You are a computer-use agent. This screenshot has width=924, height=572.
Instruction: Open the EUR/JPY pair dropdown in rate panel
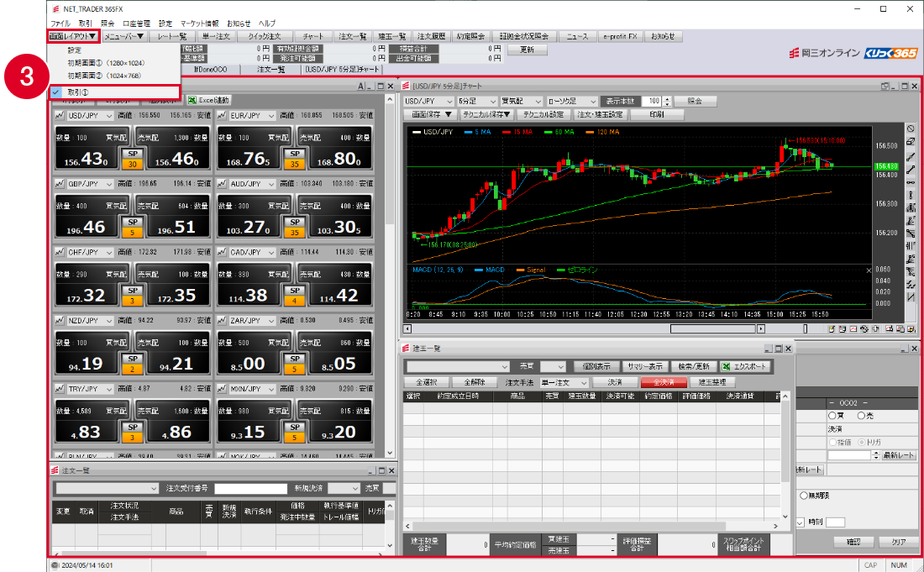[252, 116]
